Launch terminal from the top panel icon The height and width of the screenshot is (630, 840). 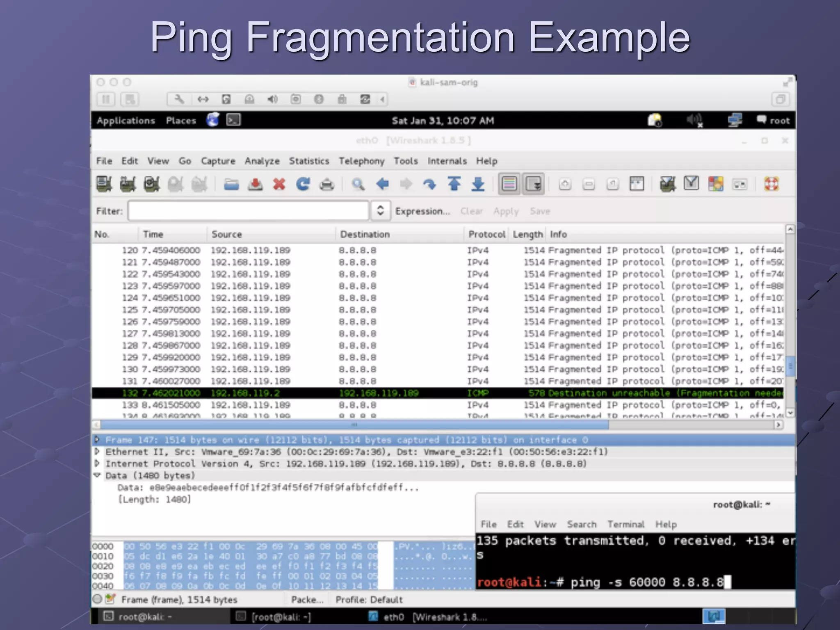(233, 120)
